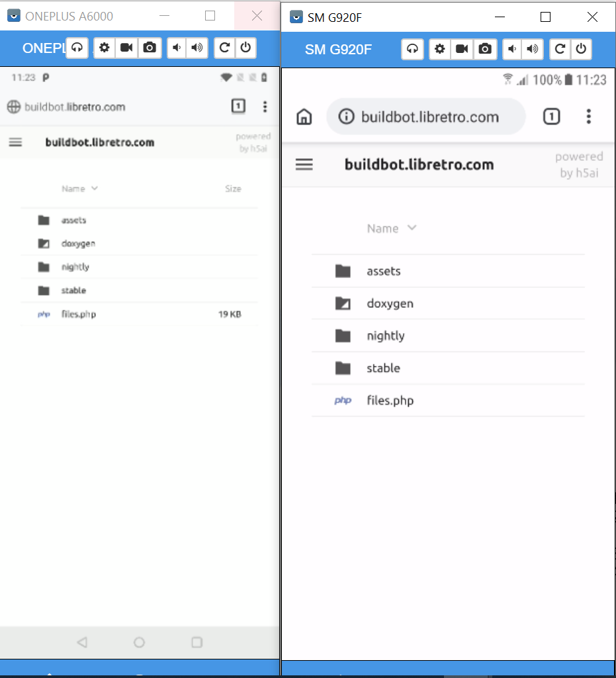
Task: Lower volume on ONEPLUS A6000 device
Action: pos(177,48)
